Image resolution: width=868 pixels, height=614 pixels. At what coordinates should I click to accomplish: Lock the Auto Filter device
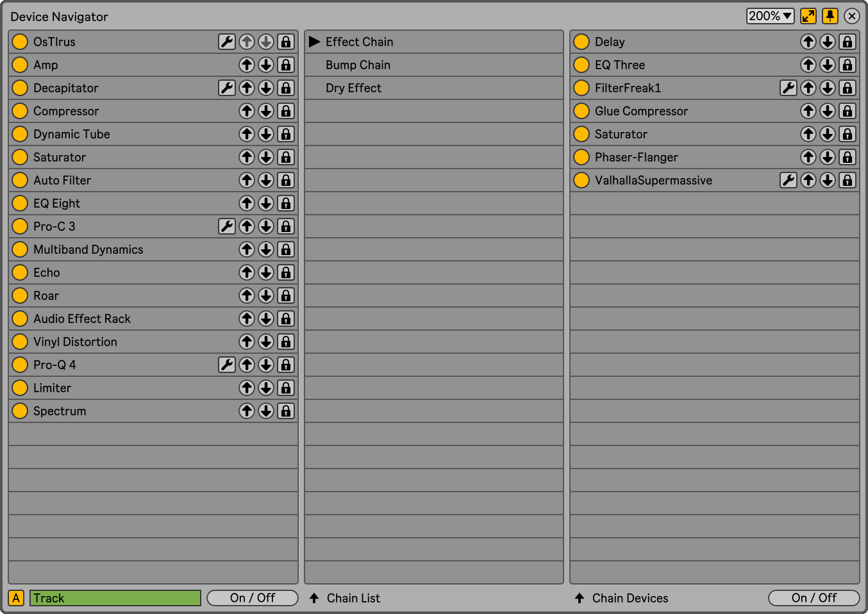[286, 180]
